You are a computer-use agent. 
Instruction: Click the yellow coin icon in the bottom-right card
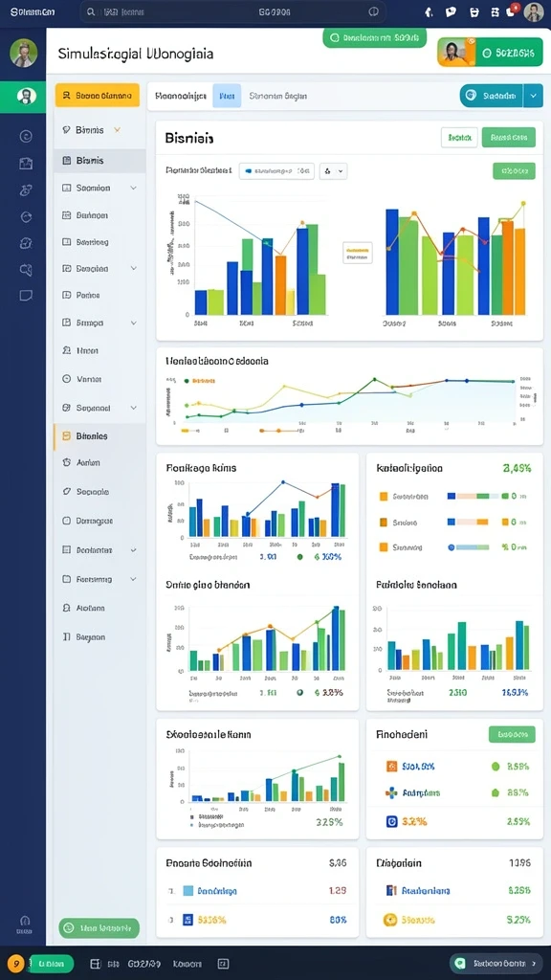tap(390, 920)
